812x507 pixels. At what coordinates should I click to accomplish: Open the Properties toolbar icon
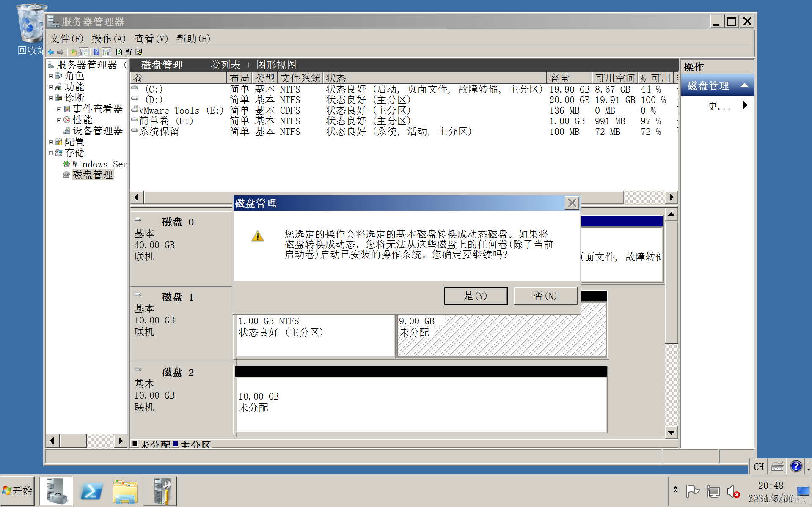click(x=129, y=52)
